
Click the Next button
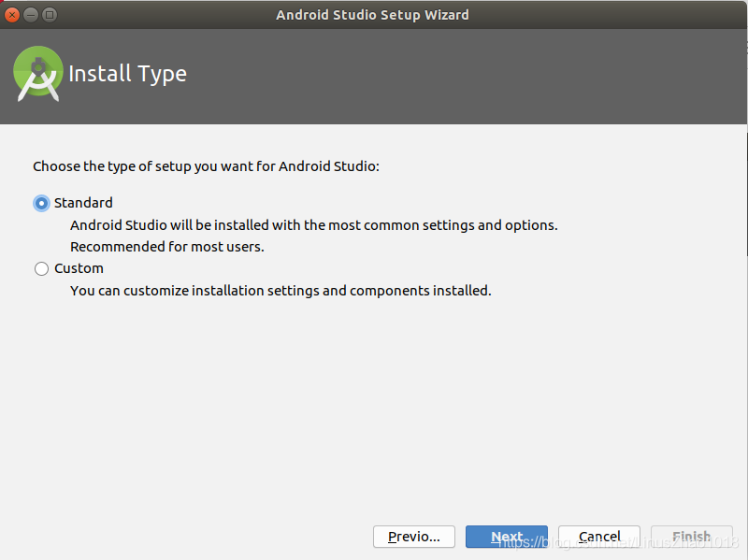point(507,537)
